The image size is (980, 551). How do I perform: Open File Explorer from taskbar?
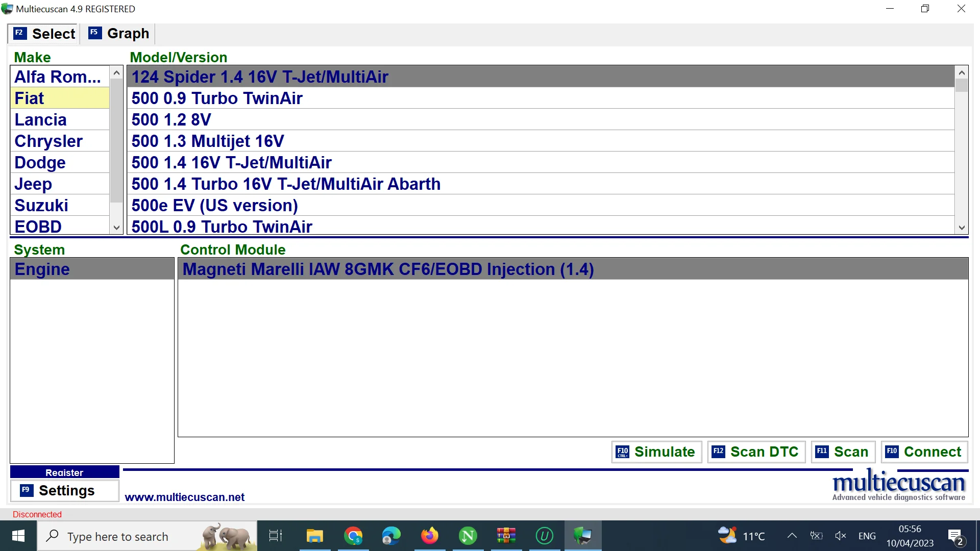tap(315, 536)
